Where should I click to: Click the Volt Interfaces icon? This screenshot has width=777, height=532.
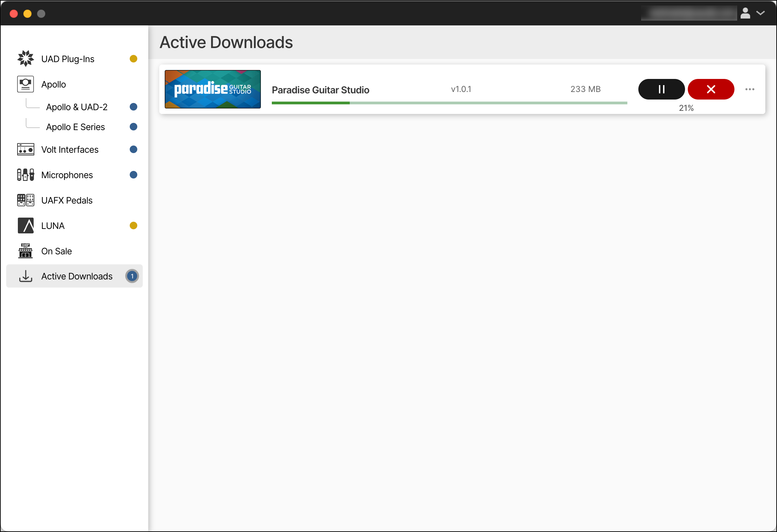[x=25, y=149]
